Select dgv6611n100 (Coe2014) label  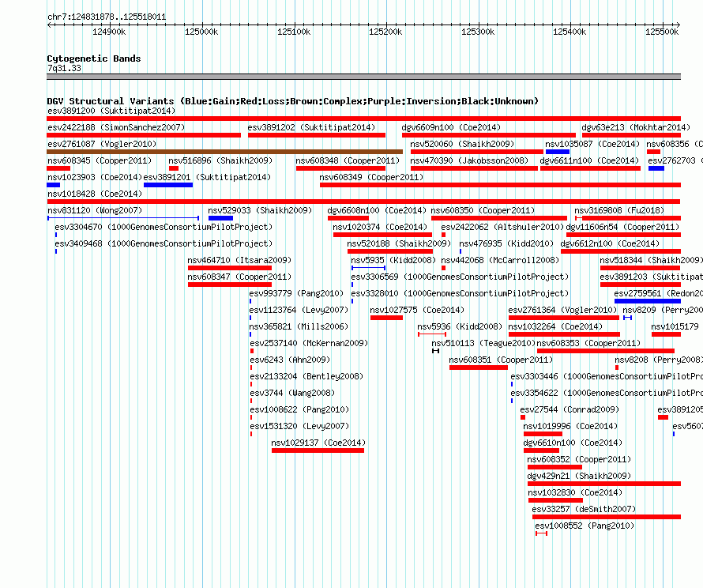pyautogui.click(x=589, y=160)
